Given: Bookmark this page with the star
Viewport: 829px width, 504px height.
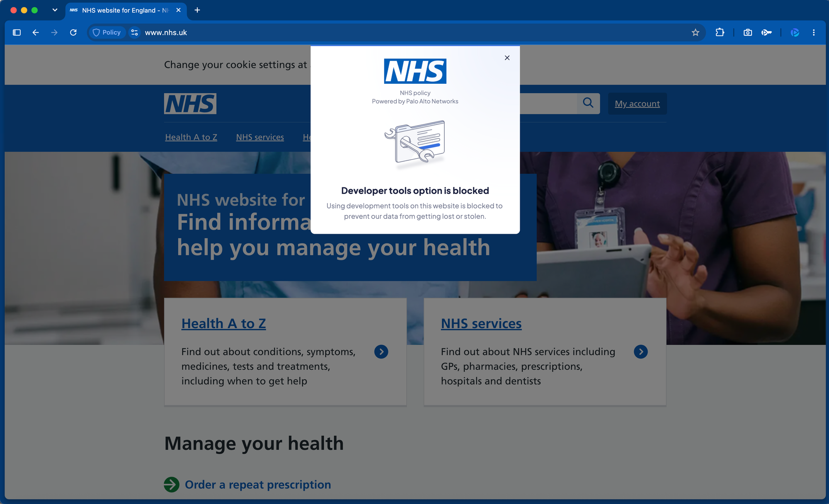Looking at the screenshot, I should 696,32.
